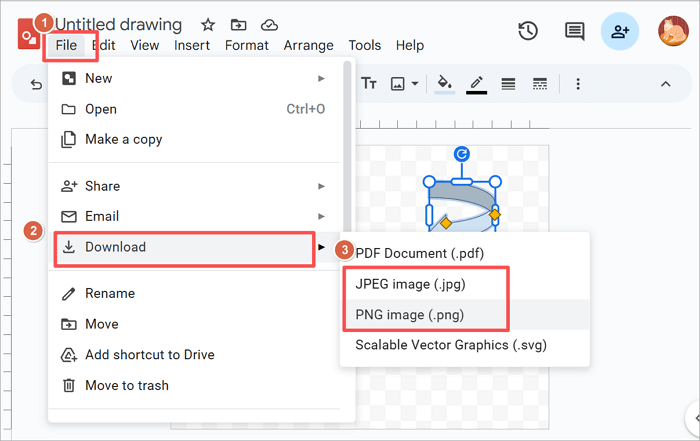Click the move to folder icon by title
This screenshot has width=700, height=441.
click(x=238, y=25)
